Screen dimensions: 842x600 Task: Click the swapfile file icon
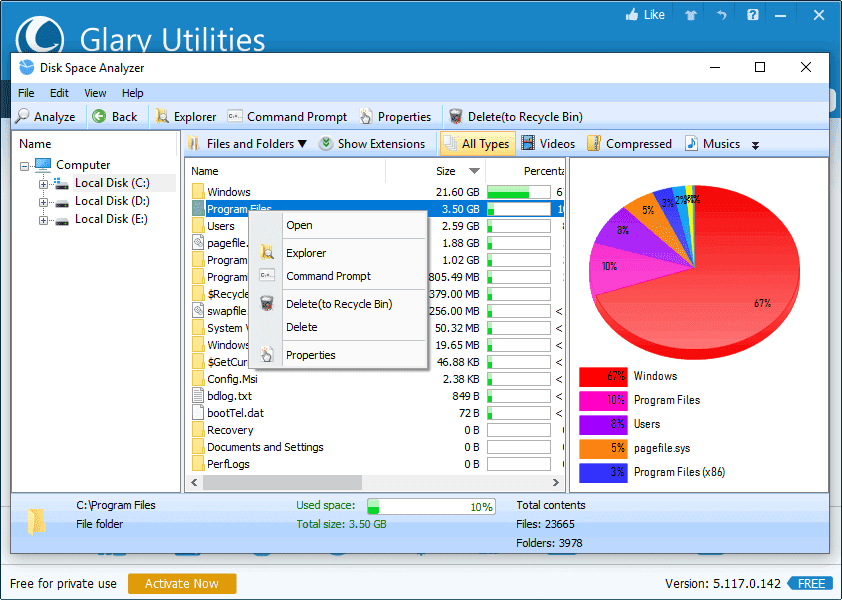(x=198, y=310)
